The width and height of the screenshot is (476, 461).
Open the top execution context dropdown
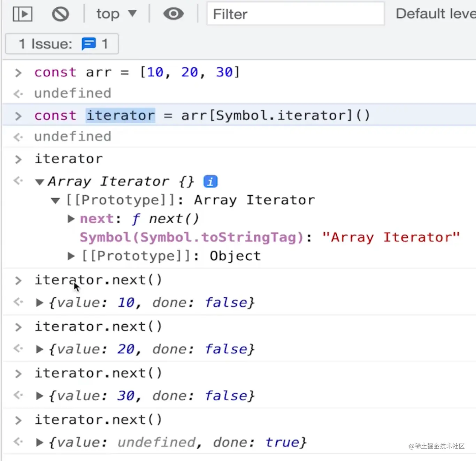pyautogui.click(x=116, y=14)
